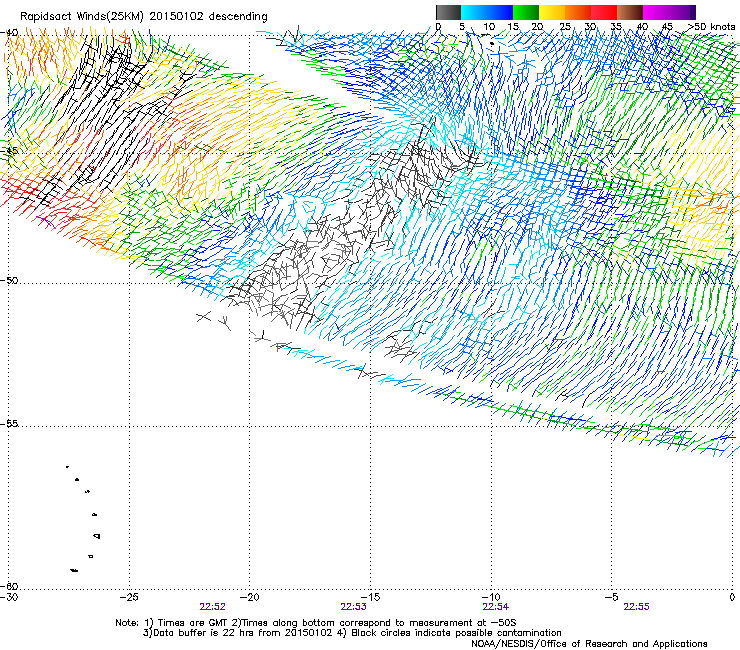This screenshot has width=740, height=650.
Task: Click the blue 10-15 knots legend color
Action: pyautogui.click(x=500, y=12)
